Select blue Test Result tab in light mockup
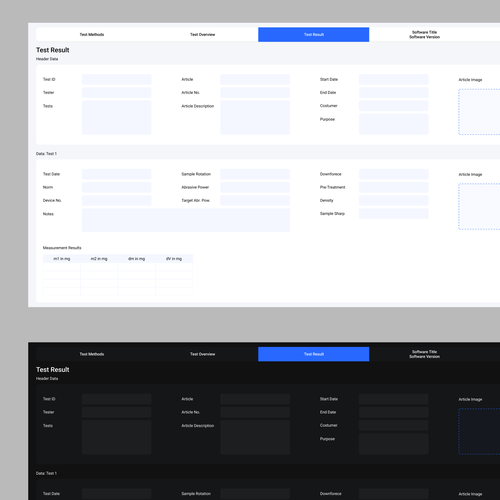 coord(314,35)
